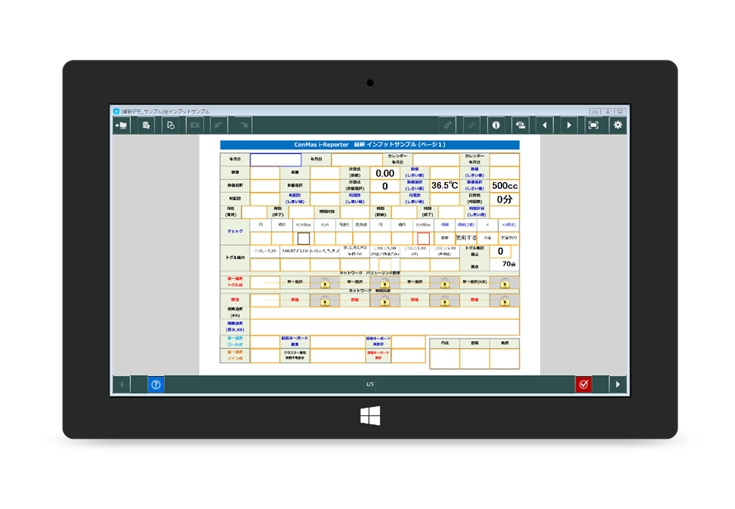The height and width of the screenshot is (509, 735).
Task: Go to next page with top toolbar arrow
Action: [x=568, y=125]
